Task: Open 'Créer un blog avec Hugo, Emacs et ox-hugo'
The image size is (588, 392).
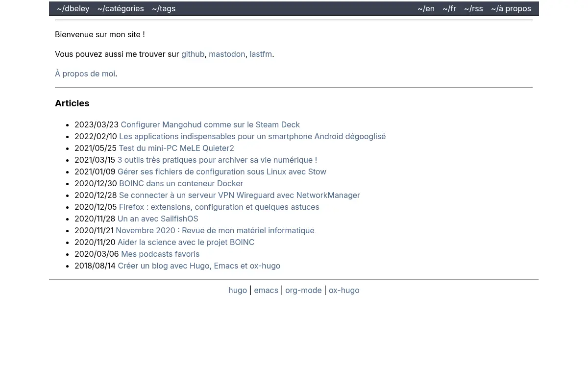Action: click(199, 266)
